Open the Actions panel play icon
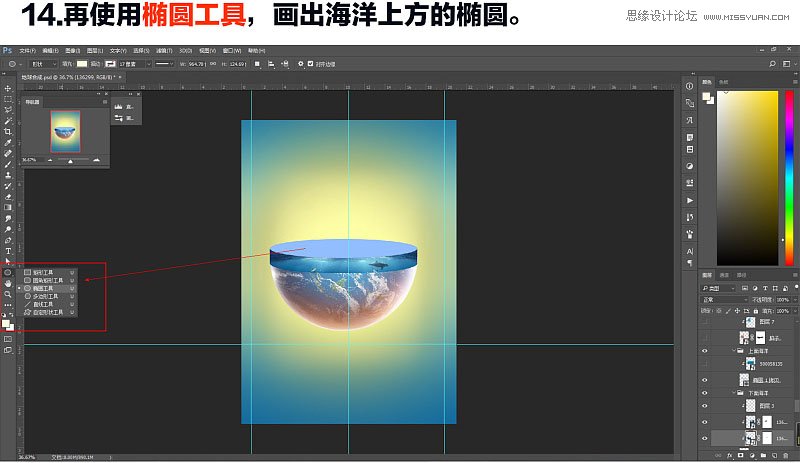Viewport: 800px width, 463px height. pos(690,200)
